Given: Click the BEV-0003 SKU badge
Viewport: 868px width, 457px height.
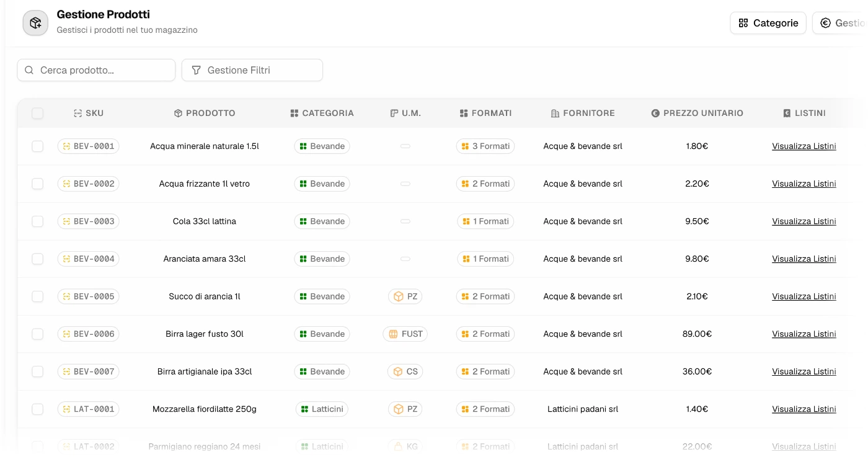Looking at the screenshot, I should click(88, 221).
